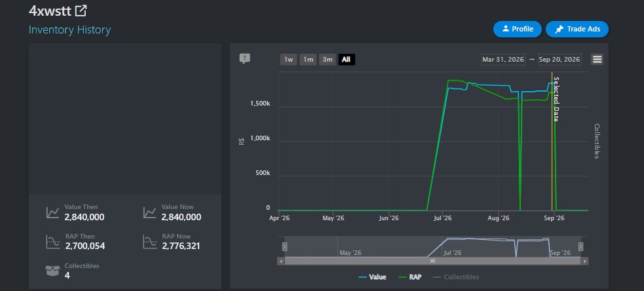Show the Collectibles series in legend
This screenshot has width=644, height=291.
click(456, 277)
